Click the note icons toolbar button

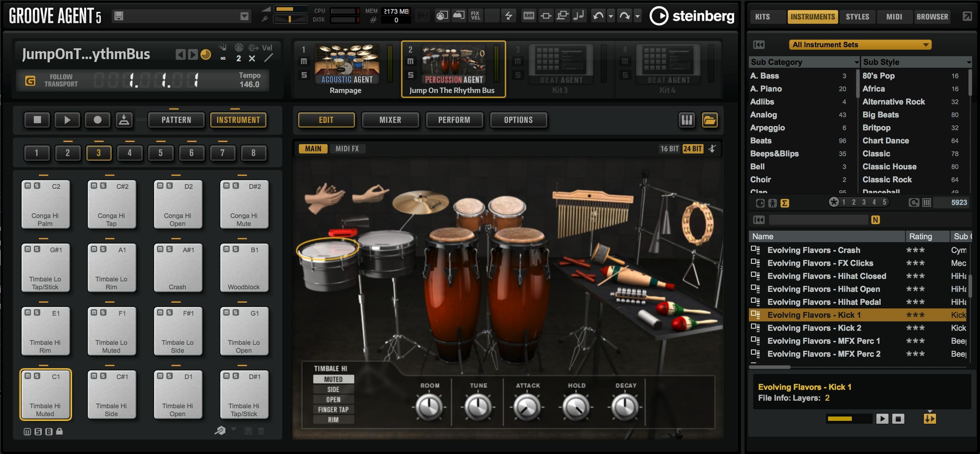(579, 15)
